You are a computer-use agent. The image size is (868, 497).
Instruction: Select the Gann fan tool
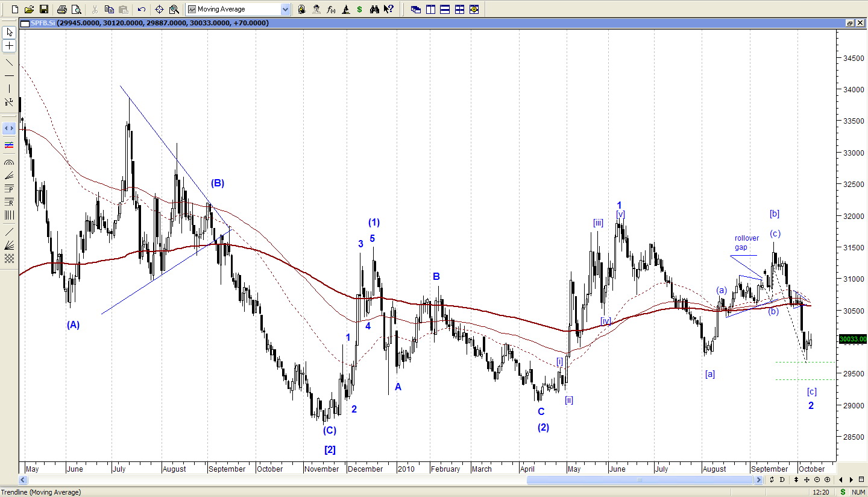[x=9, y=245]
